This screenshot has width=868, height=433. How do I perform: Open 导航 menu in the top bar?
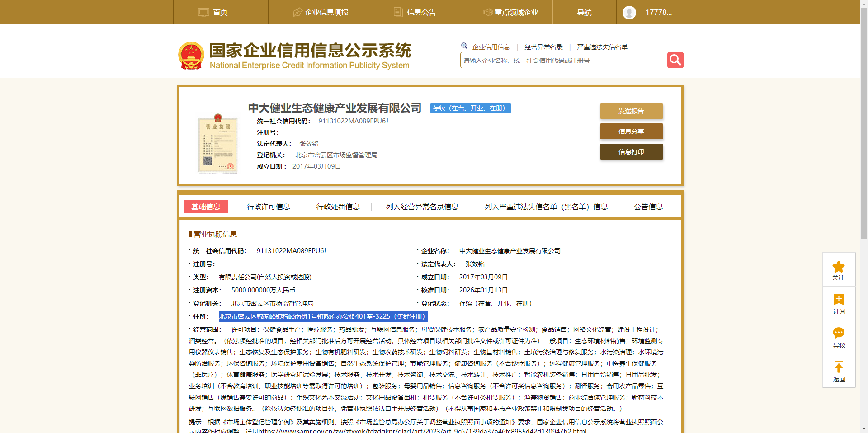(x=584, y=12)
